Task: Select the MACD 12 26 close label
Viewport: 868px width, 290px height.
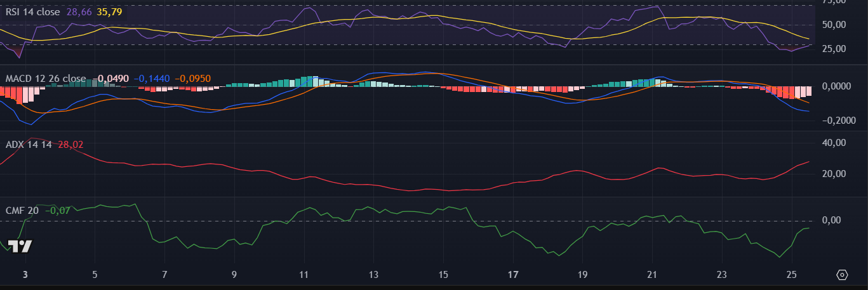Action: click(x=45, y=79)
